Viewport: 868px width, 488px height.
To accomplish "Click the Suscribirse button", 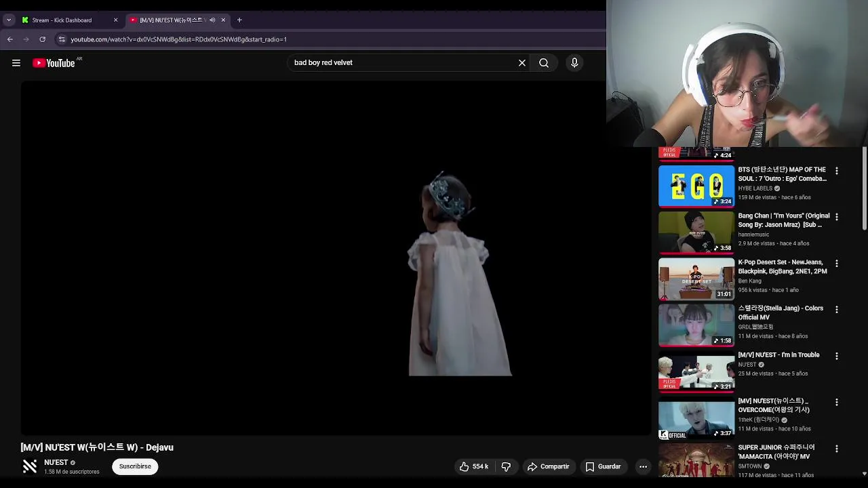I will 135,466.
